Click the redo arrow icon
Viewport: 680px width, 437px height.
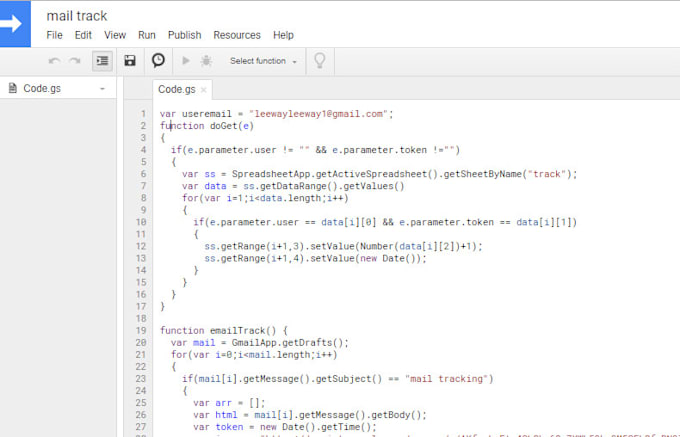click(75, 61)
